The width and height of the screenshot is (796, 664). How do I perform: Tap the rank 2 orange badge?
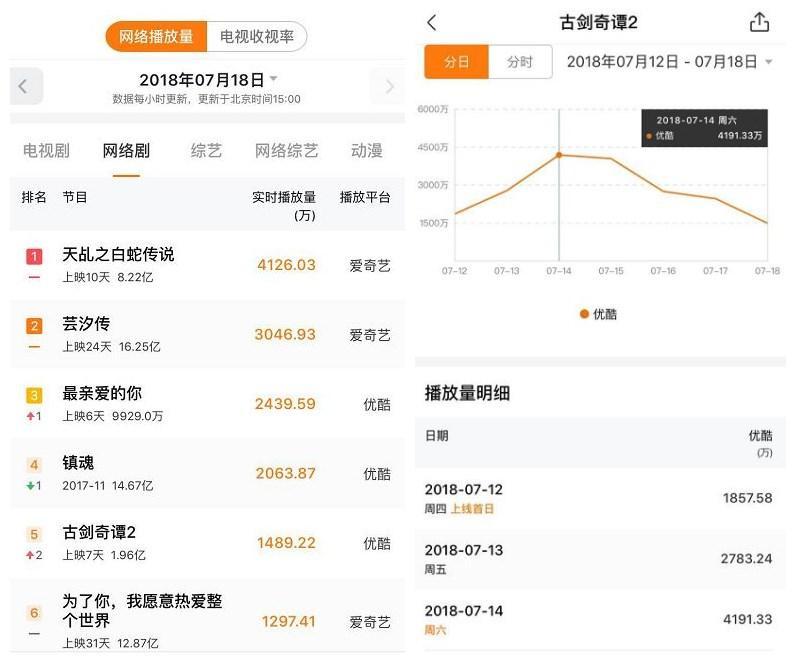click(x=34, y=326)
